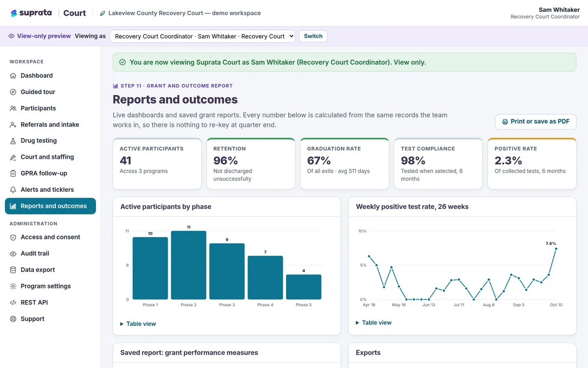Go to Referrals and intake page
This screenshot has width=588, height=368.
point(50,125)
